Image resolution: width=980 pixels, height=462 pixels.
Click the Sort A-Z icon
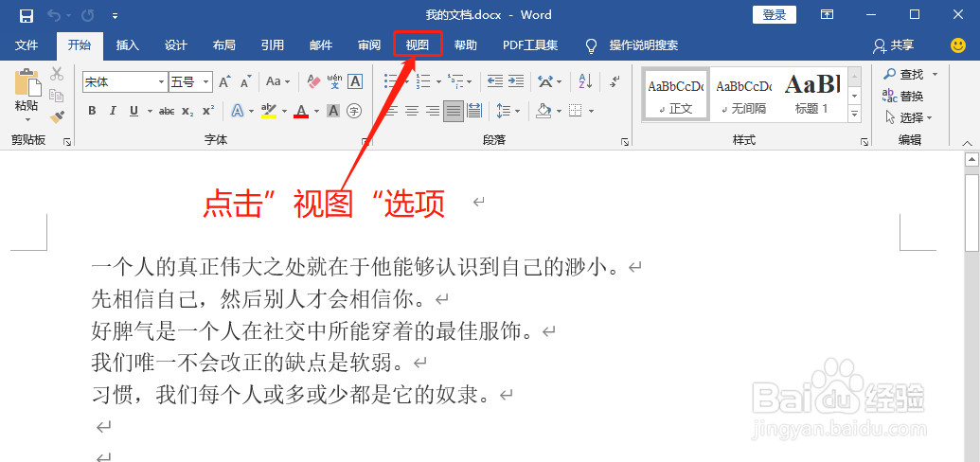pos(585,81)
